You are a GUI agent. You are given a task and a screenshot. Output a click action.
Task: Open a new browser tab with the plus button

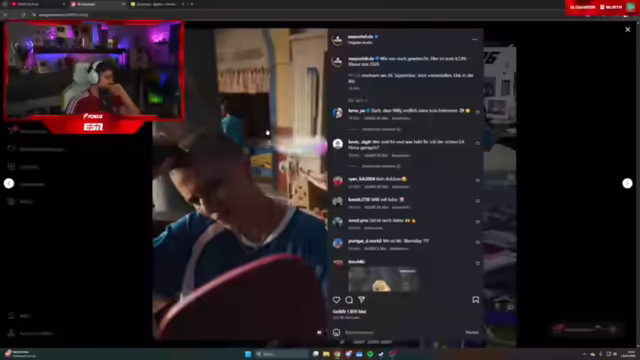point(192,4)
